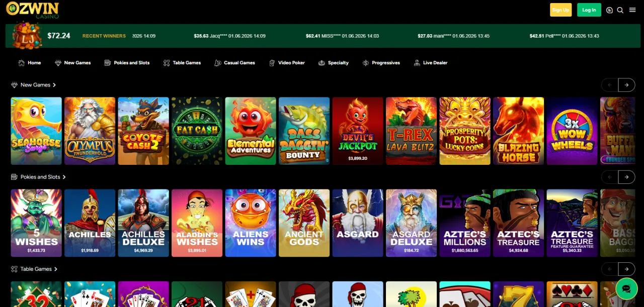Go to previous New Games carousel page
This screenshot has width=644, height=307.
coord(610,85)
